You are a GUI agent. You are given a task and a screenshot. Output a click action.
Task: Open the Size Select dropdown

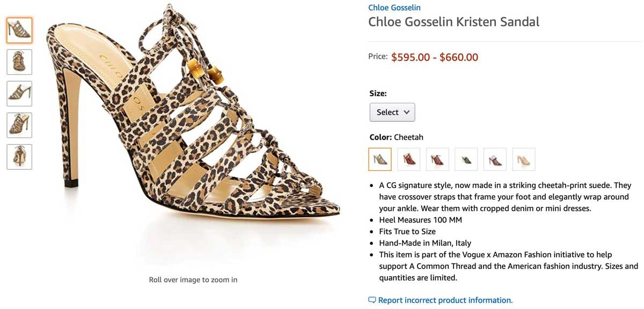392,112
